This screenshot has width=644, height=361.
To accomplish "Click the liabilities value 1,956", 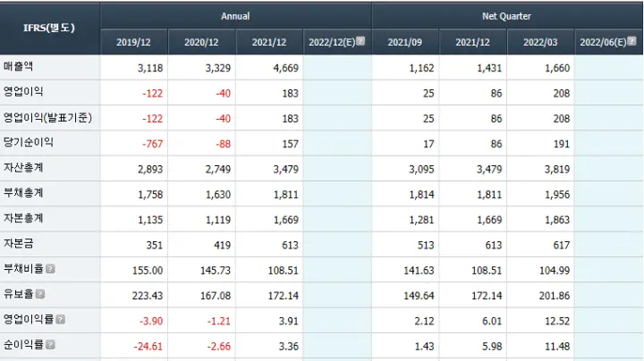I will (x=557, y=195).
